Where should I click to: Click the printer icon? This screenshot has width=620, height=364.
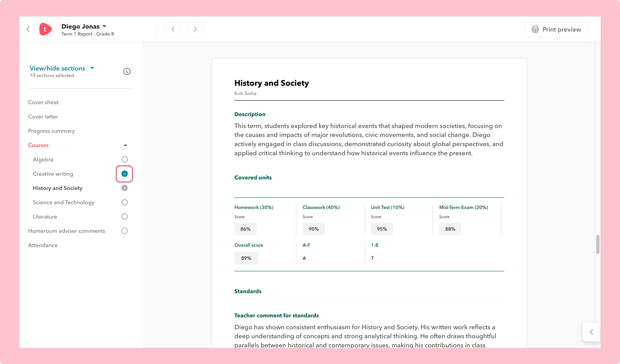click(x=535, y=29)
